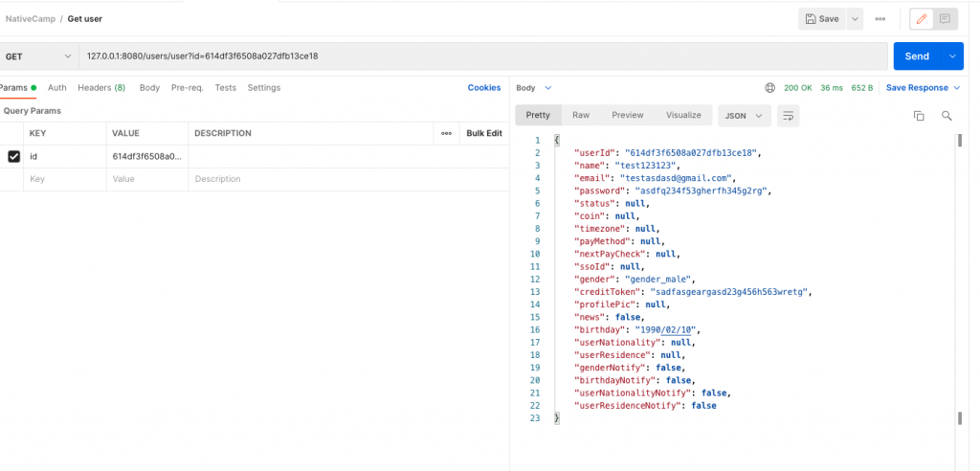Click the Cookies link

pyautogui.click(x=483, y=88)
